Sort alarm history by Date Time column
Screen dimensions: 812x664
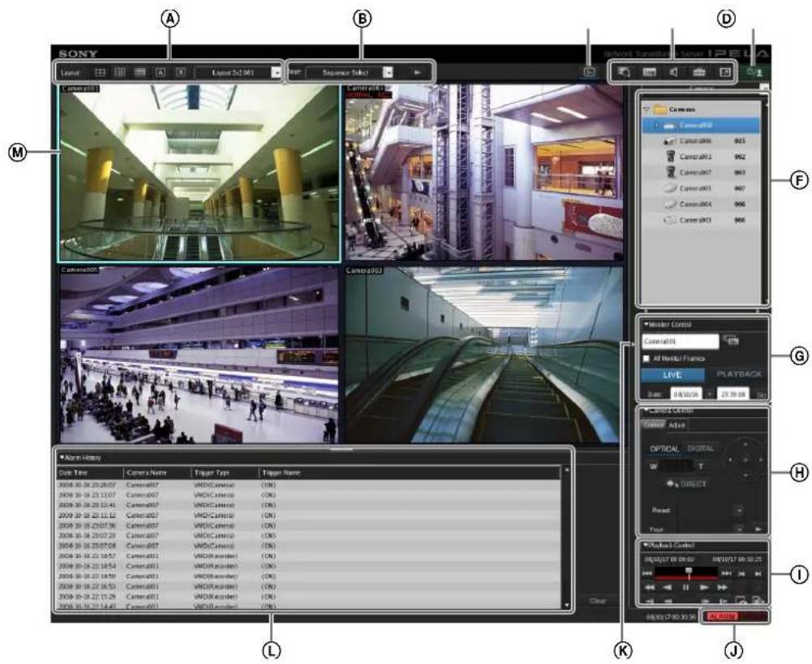pos(89,472)
